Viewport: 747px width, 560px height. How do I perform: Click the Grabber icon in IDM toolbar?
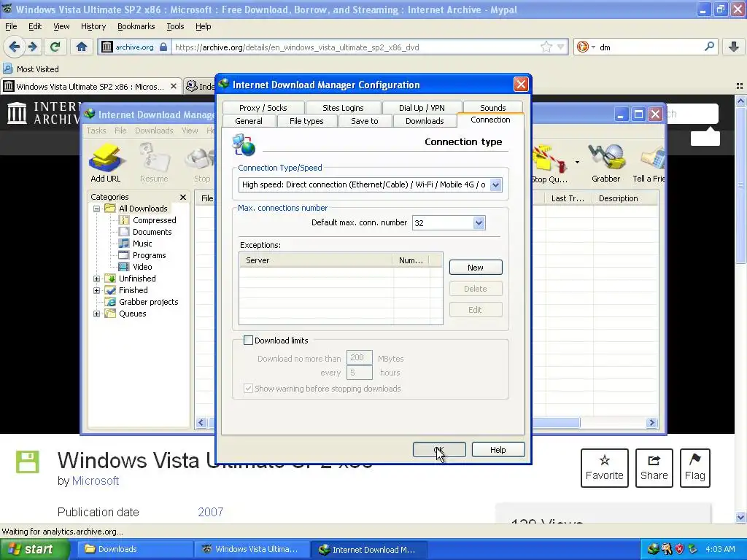tap(606, 157)
